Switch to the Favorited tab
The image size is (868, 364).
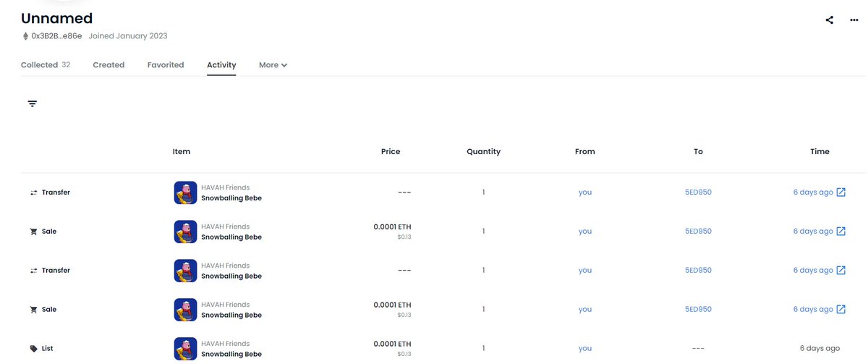[x=166, y=65]
